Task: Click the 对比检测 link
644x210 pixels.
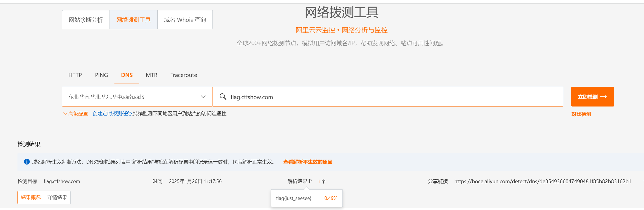Action: pyautogui.click(x=581, y=114)
